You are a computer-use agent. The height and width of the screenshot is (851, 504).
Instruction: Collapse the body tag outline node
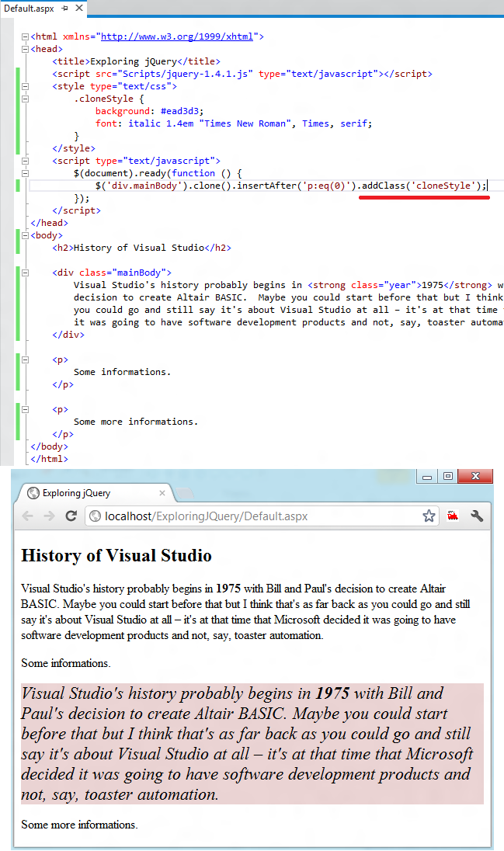point(25,235)
